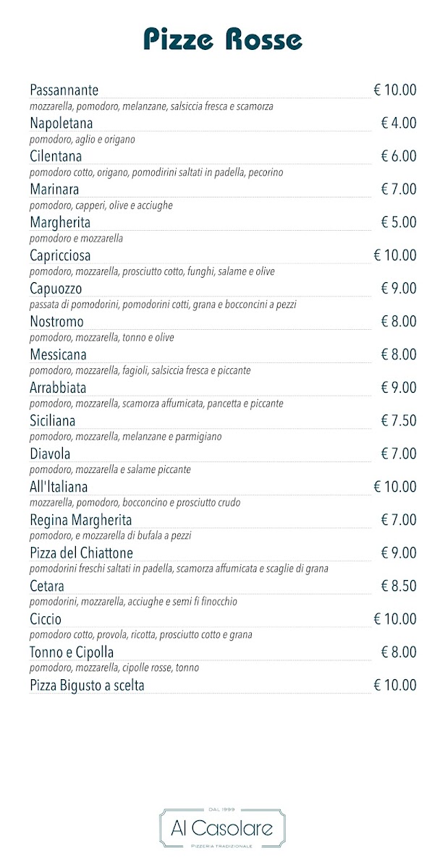Choose the Arrabbiata pizza
This screenshot has height=868, width=445.
58,388
